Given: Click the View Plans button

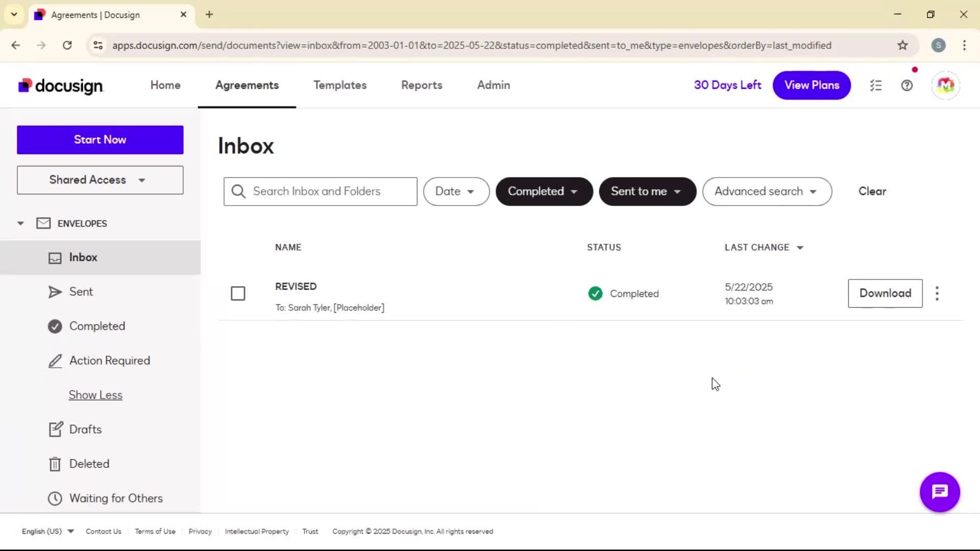Looking at the screenshot, I should [x=812, y=85].
